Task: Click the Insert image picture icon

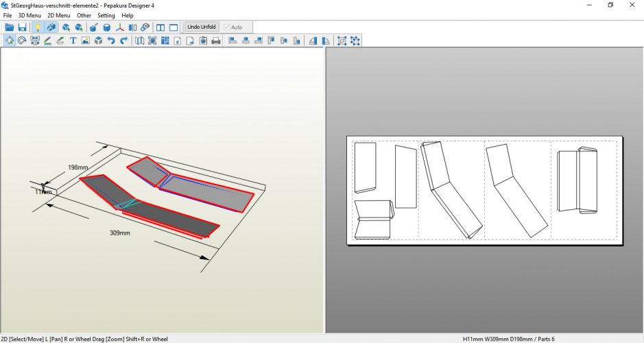Action: pos(86,40)
